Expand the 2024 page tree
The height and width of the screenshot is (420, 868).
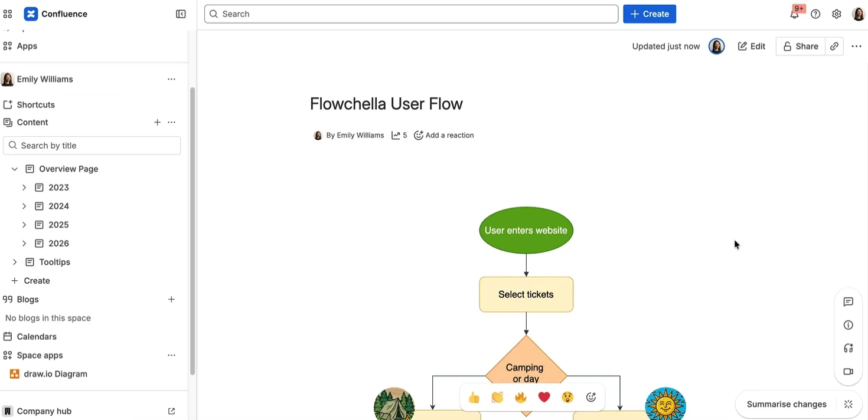click(x=24, y=206)
